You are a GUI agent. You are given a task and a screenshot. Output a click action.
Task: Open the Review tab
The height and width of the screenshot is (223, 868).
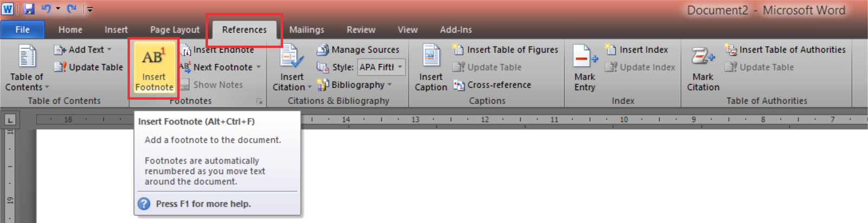[x=361, y=30]
